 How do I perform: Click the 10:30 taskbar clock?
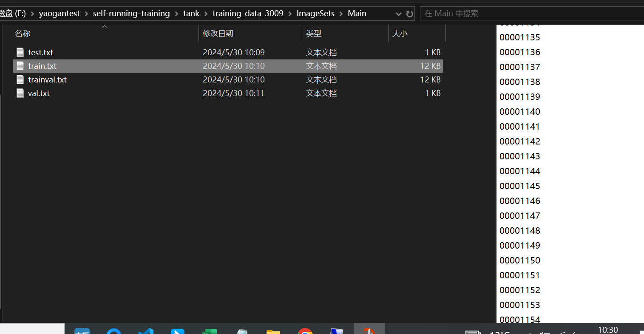tap(608, 330)
